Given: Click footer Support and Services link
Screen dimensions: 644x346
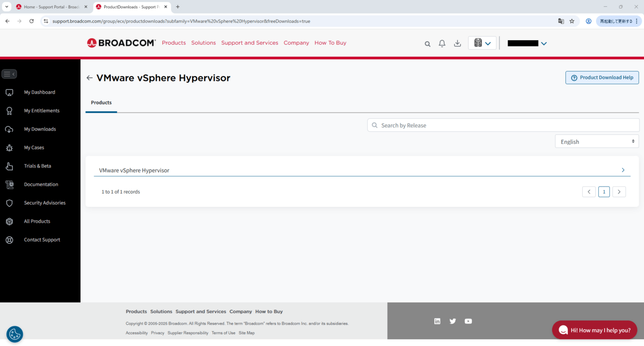Looking at the screenshot, I should click(x=201, y=311).
